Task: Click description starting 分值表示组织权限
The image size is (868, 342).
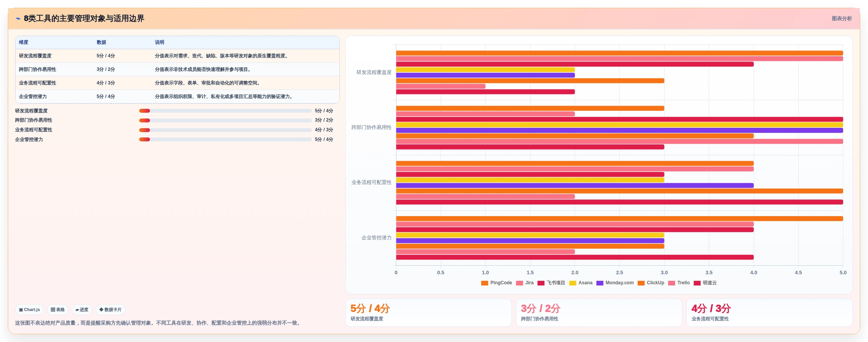Action: point(224,96)
